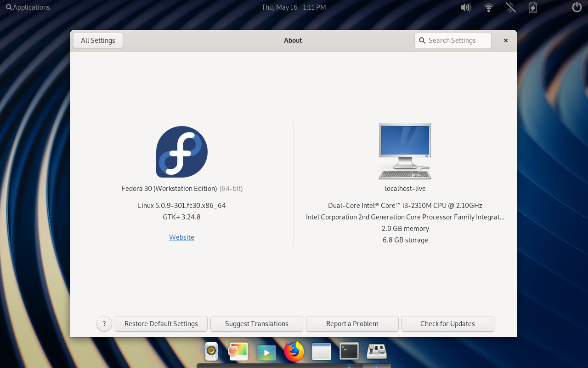Click the computer illustration above localhost-live
This screenshot has height=368, width=588.
click(x=405, y=151)
